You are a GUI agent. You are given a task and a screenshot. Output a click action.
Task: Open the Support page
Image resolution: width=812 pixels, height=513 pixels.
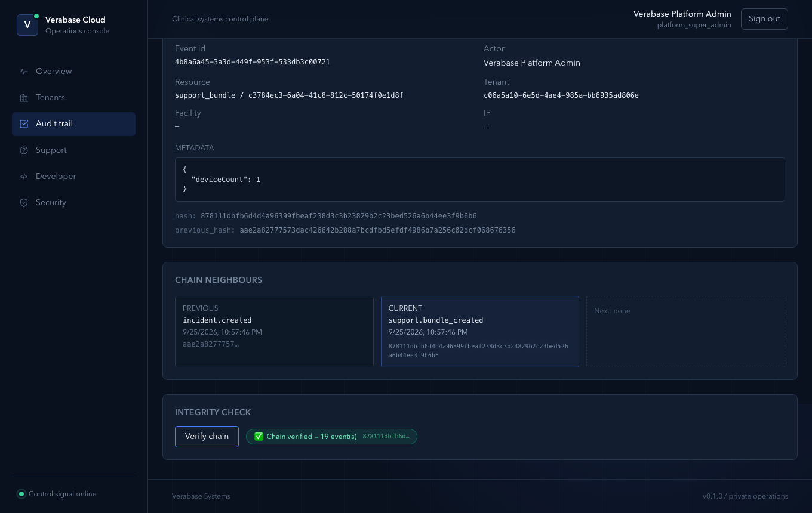[73, 150]
